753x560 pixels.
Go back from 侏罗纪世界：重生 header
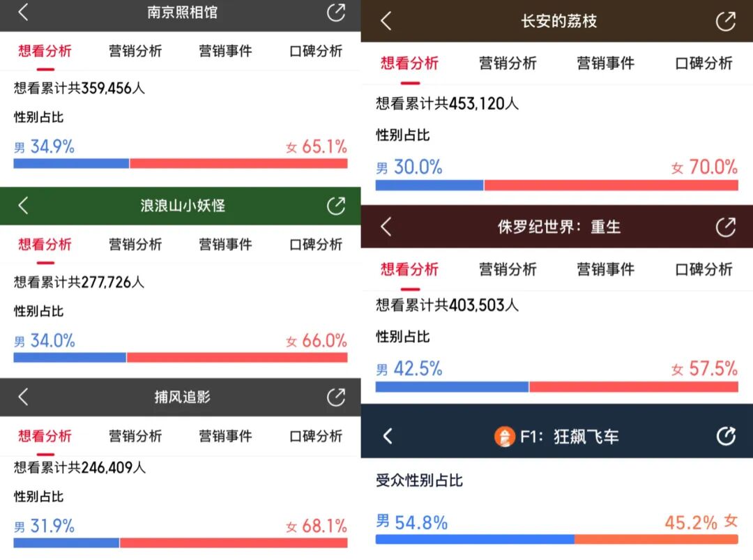(386, 227)
